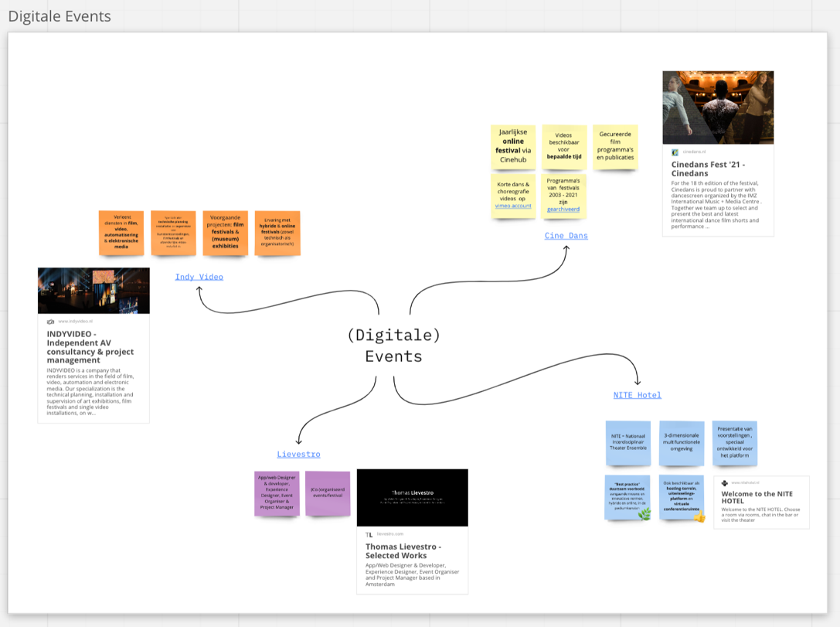Select the Korte dans & choreografie note

(x=513, y=196)
